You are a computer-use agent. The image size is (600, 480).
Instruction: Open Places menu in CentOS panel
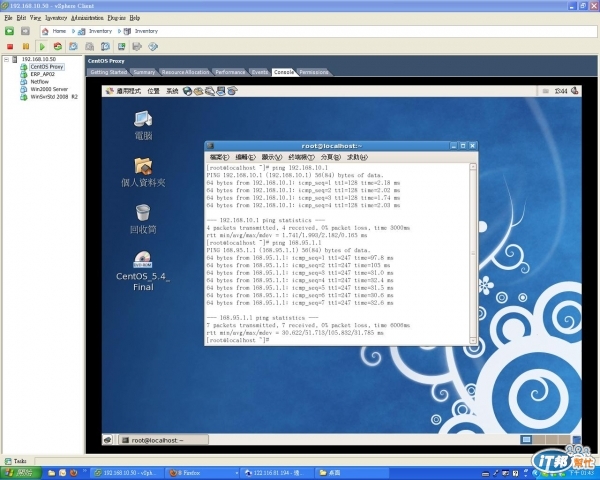pos(153,91)
